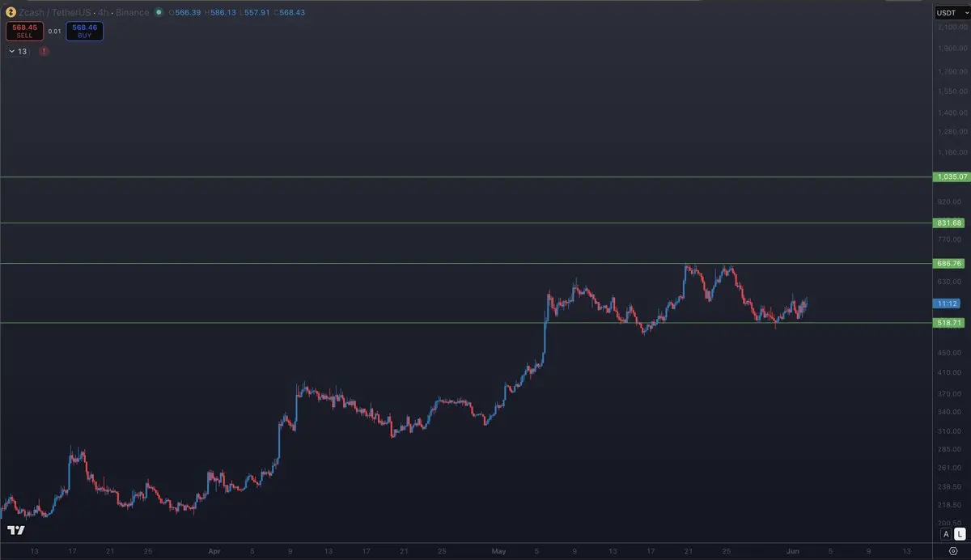971x560 pixels.
Task: Click the 1,400.00 price axis label
Action: click(x=952, y=112)
